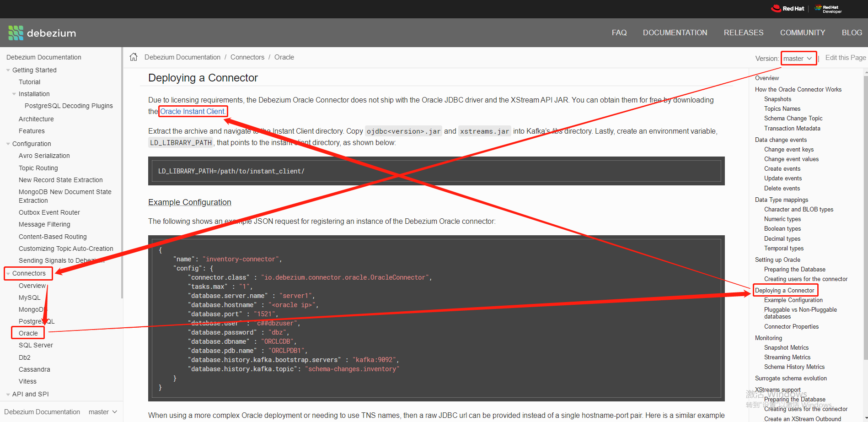Collapse the Getting Started section
Viewport: 868px width, 422px height.
(8, 70)
